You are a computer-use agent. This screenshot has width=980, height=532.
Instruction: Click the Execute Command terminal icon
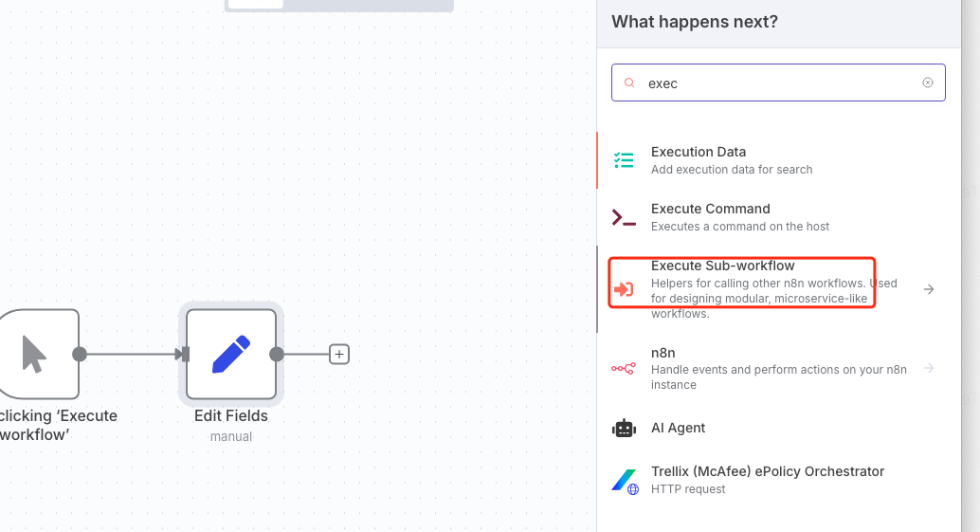[623, 218]
